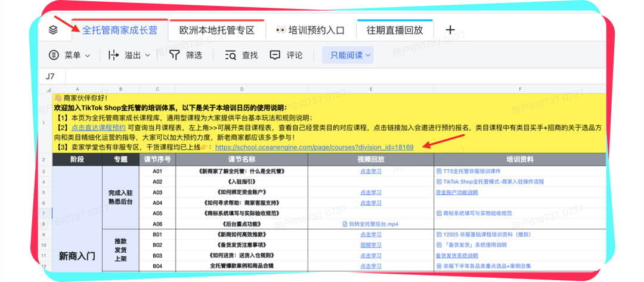Select cell 《入驻指引》
This screenshot has height=282, width=644.
tap(241, 182)
